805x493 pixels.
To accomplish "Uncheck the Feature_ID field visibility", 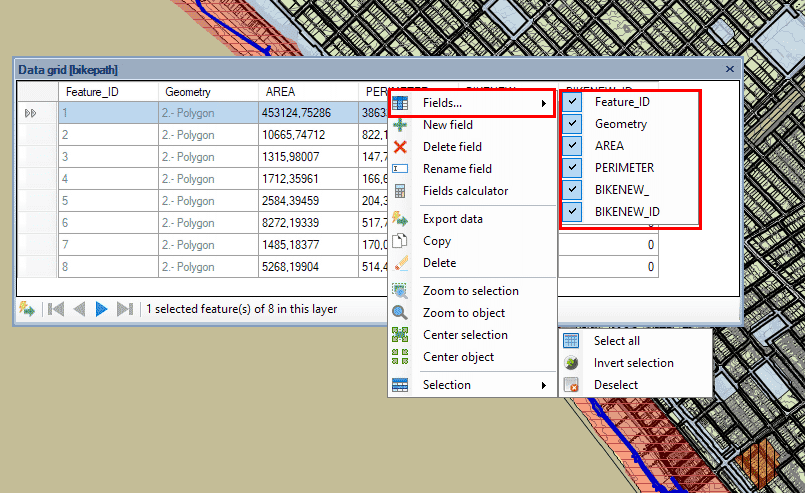I will pyautogui.click(x=572, y=102).
